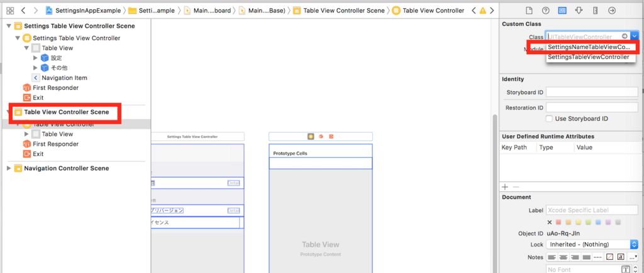Image resolution: width=644 pixels, height=273 pixels.
Task: Choose SettingsTableViewController from class list
Action: [x=591, y=57]
